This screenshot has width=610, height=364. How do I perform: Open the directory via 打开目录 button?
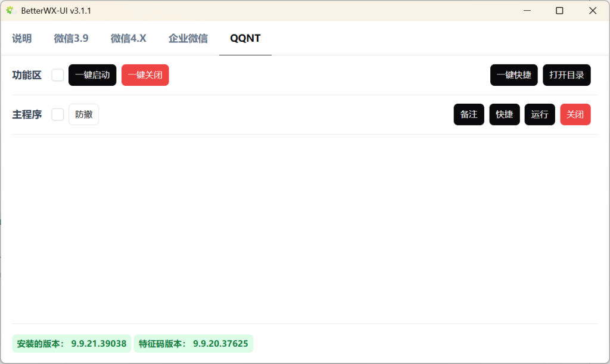567,75
